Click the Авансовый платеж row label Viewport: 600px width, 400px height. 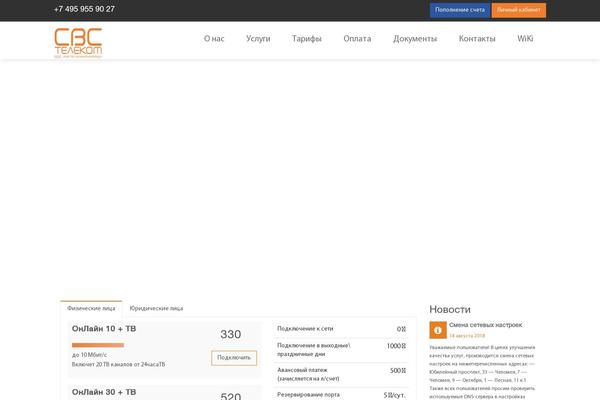(x=308, y=374)
